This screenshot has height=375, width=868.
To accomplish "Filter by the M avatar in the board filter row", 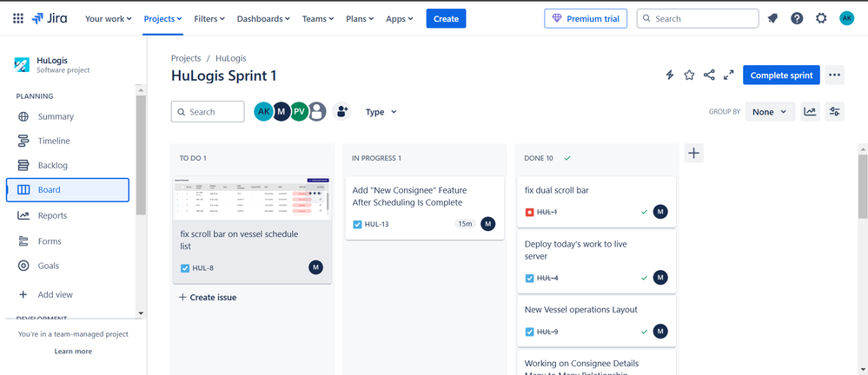I will click(282, 112).
